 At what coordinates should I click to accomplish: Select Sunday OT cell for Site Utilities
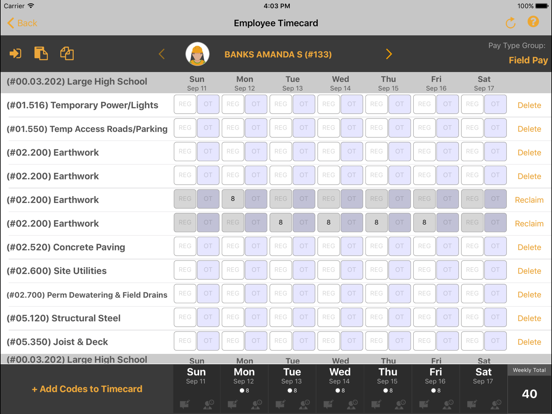tap(208, 270)
